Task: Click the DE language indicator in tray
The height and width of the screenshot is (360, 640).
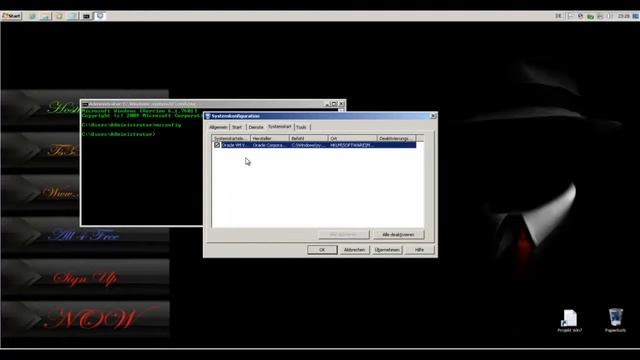Action: coord(558,16)
